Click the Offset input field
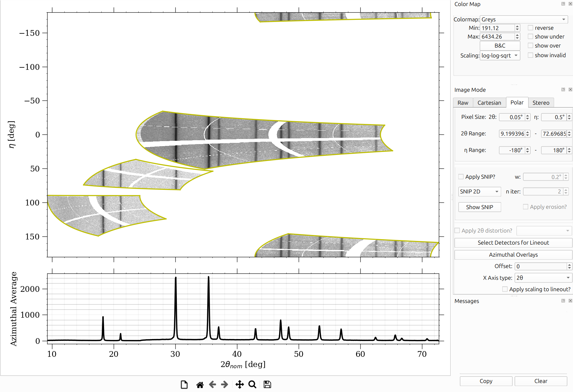 point(541,266)
